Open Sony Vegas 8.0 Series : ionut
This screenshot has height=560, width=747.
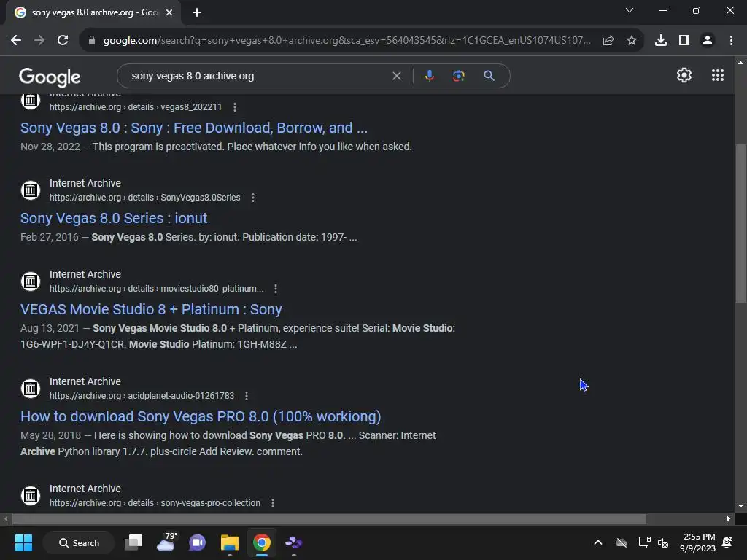coord(114,218)
